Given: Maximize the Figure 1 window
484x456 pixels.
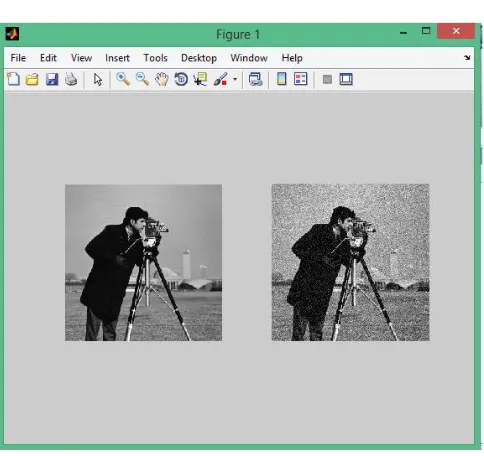Looking at the screenshot, I should (426, 31).
